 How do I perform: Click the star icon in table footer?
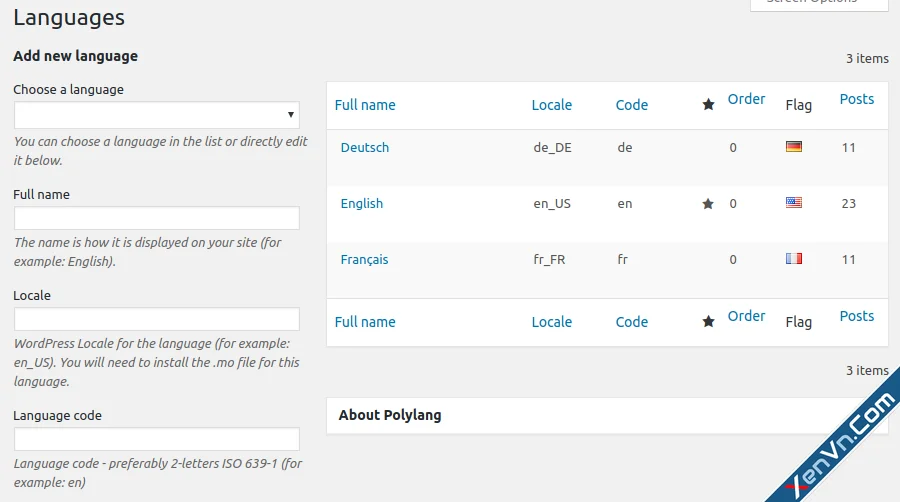(x=708, y=321)
